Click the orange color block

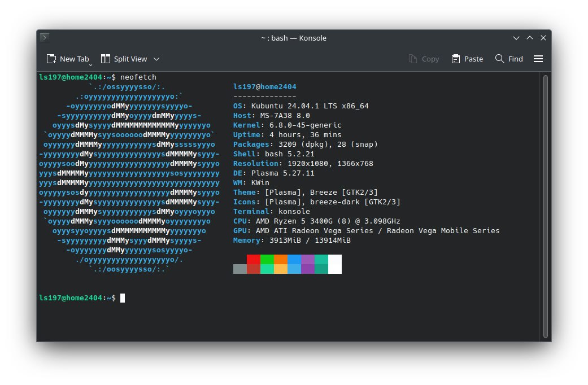281,259
